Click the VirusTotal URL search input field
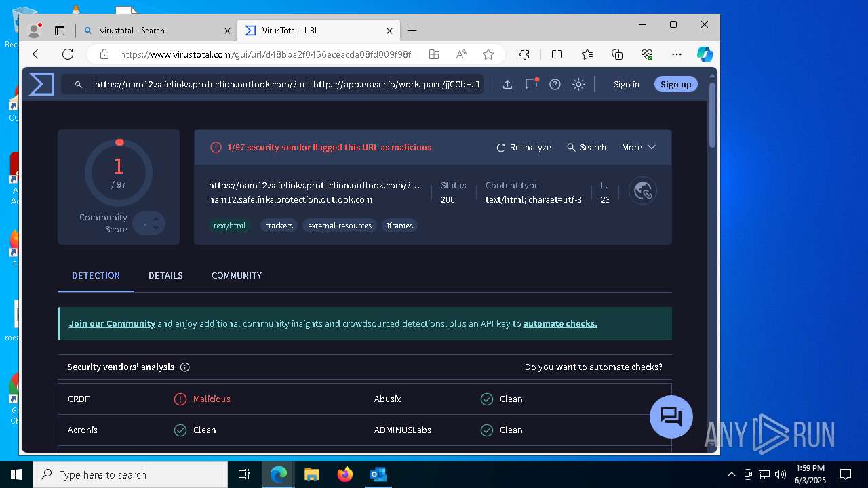868x488 pixels. point(287,84)
